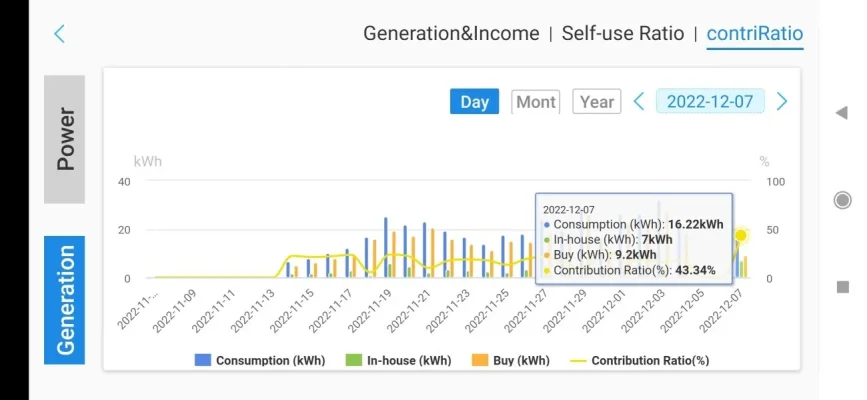Toggle Buy (kWh) legend series
Image resolution: width=867 pixels, height=400 pixels.
point(511,361)
